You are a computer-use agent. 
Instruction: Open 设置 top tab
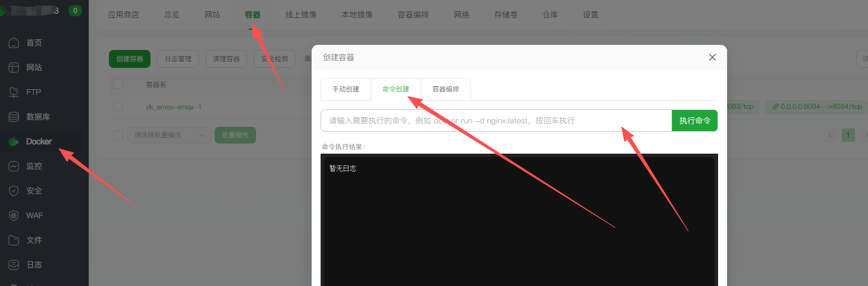591,15
